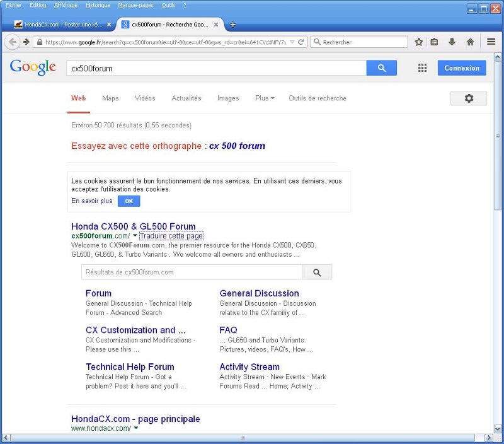
Task: Click the Résultats de cx500forum.com search field
Action: 192,272
